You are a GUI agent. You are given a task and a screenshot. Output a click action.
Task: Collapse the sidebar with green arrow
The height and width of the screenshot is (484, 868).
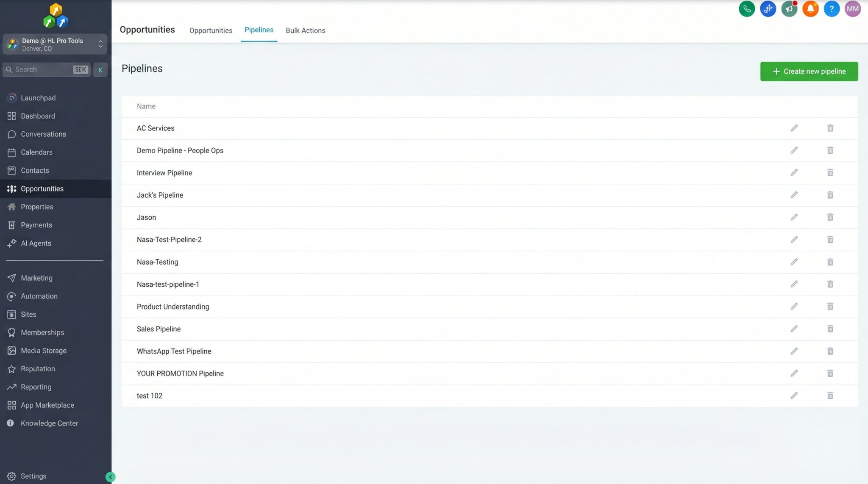pyautogui.click(x=110, y=477)
